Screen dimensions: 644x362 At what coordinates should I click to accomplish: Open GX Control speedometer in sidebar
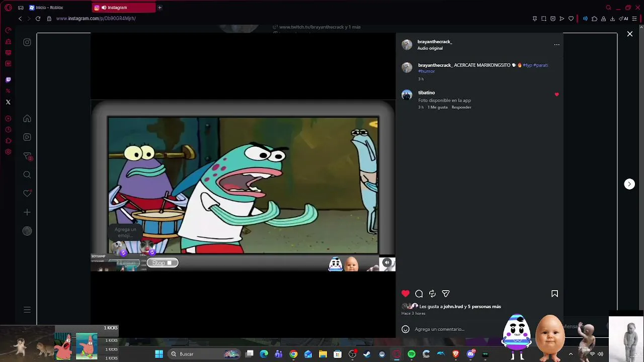[x=8, y=30]
